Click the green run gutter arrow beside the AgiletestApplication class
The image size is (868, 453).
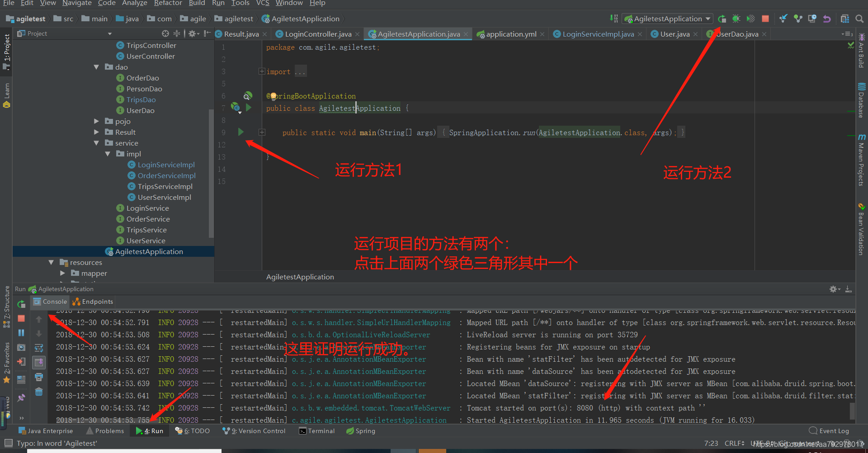pyautogui.click(x=248, y=108)
